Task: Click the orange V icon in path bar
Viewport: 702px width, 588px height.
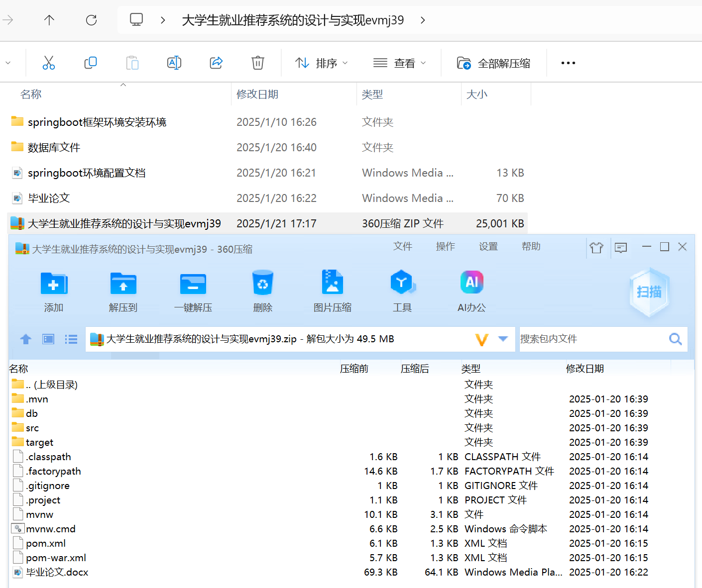Action: [x=481, y=339]
